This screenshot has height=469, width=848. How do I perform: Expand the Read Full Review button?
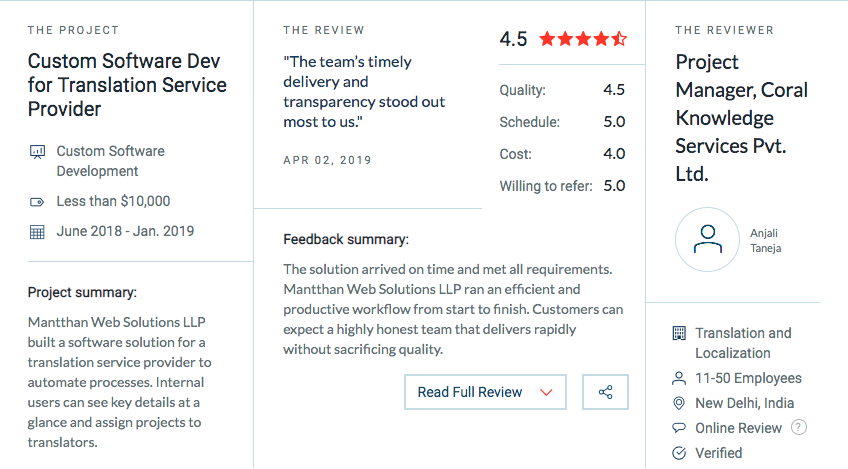click(485, 392)
